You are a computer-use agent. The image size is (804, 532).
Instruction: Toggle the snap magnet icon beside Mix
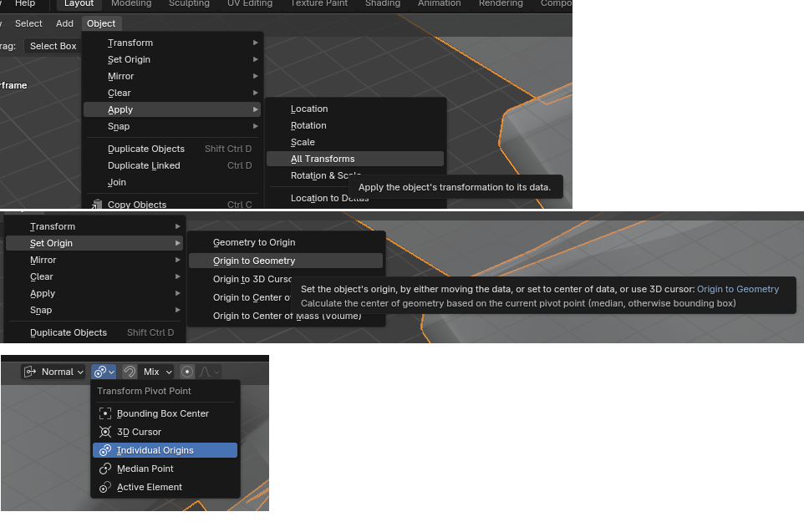(130, 372)
